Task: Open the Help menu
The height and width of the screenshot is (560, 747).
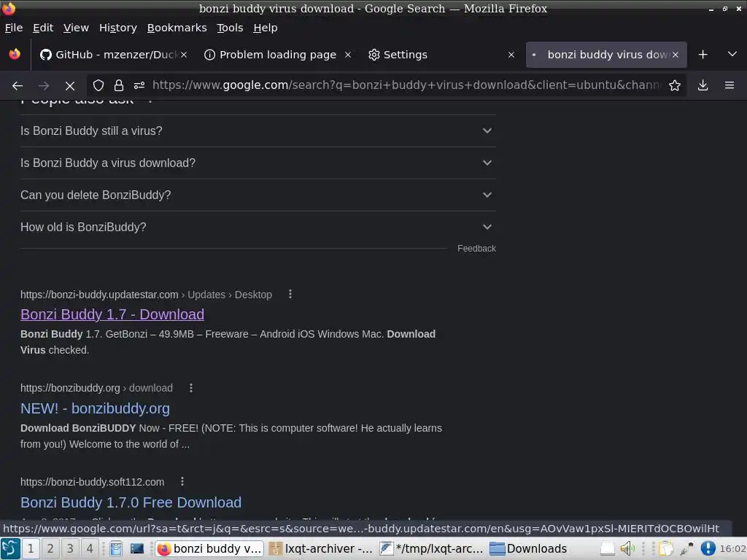Action: (x=266, y=28)
